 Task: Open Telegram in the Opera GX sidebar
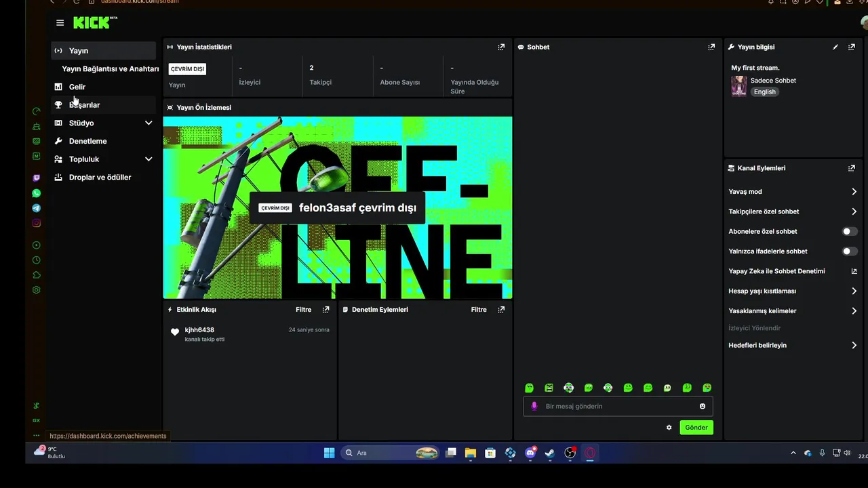(37, 208)
